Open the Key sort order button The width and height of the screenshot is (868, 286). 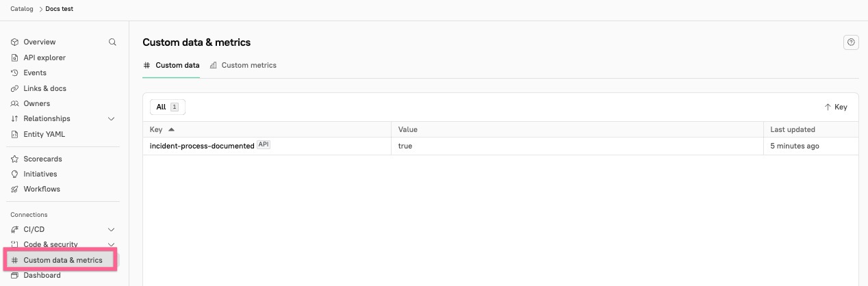836,107
